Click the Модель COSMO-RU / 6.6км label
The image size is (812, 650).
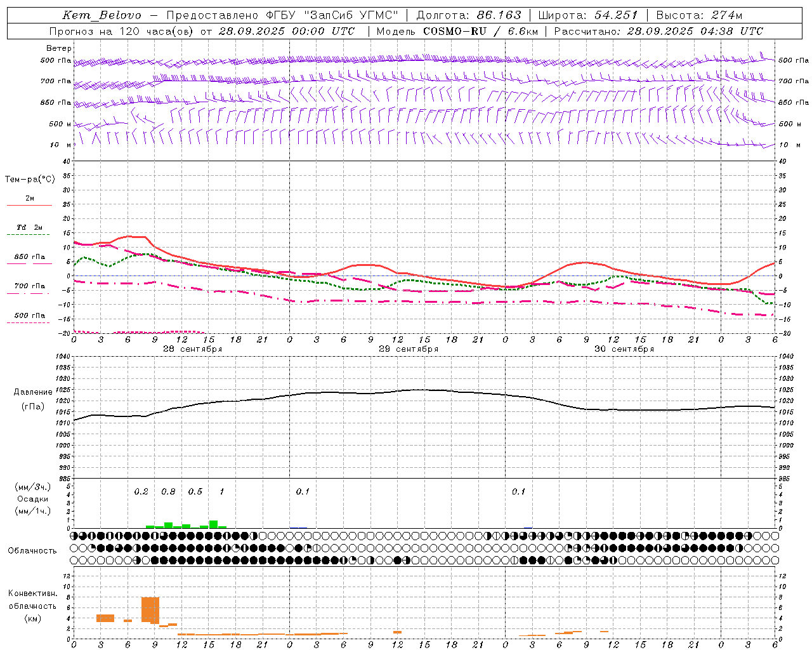(x=457, y=31)
